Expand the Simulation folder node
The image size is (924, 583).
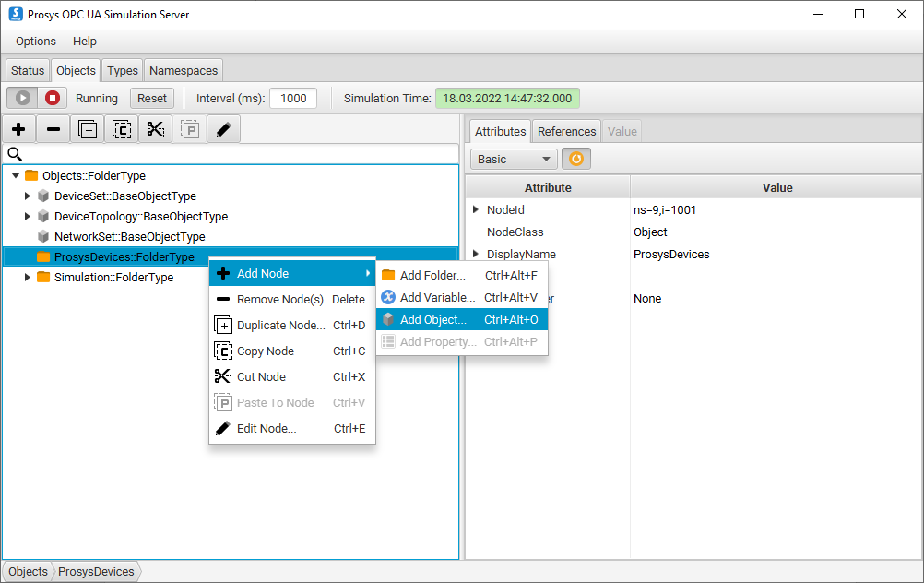(x=28, y=277)
